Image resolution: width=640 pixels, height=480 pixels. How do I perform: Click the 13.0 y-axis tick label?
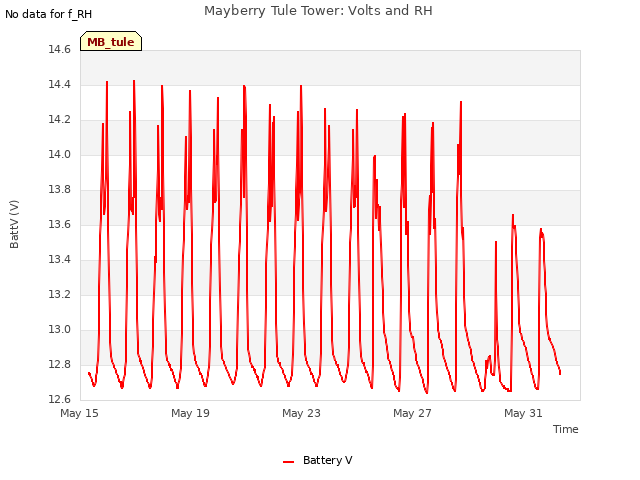[x=60, y=329]
